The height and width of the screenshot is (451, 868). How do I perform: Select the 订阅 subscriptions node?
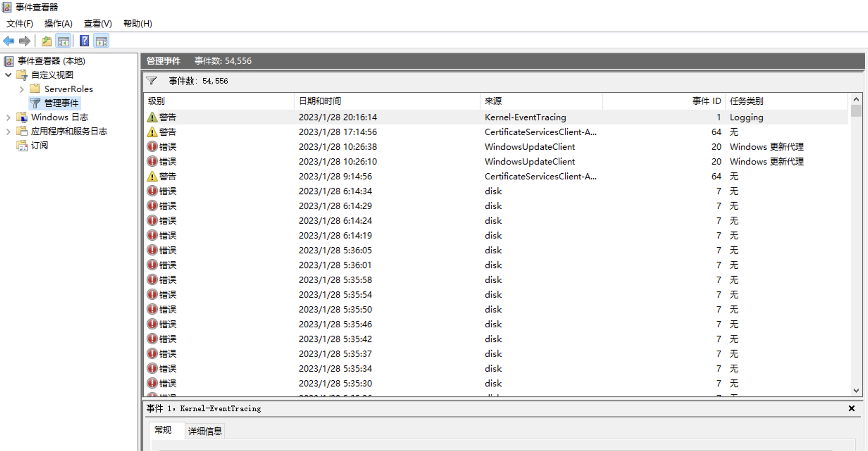(39, 145)
